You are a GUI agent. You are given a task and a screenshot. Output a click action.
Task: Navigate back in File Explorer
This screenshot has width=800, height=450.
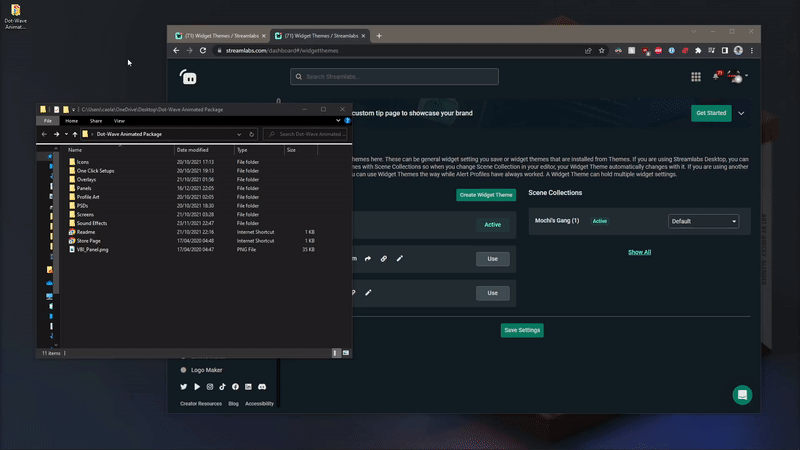click(x=44, y=134)
